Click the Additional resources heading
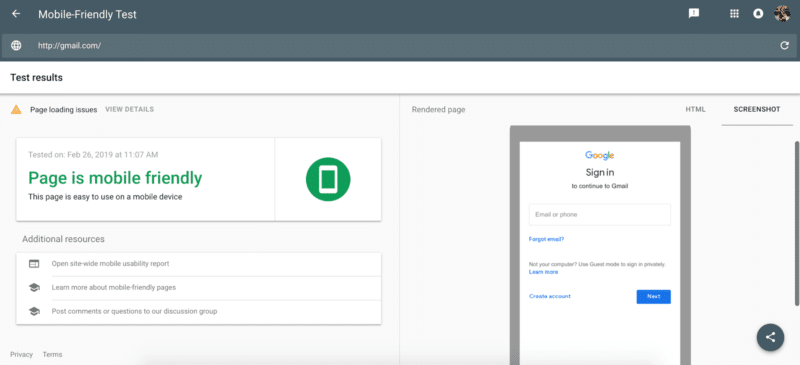Image resolution: width=800 pixels, height=365 pixels. click(63, 239)
